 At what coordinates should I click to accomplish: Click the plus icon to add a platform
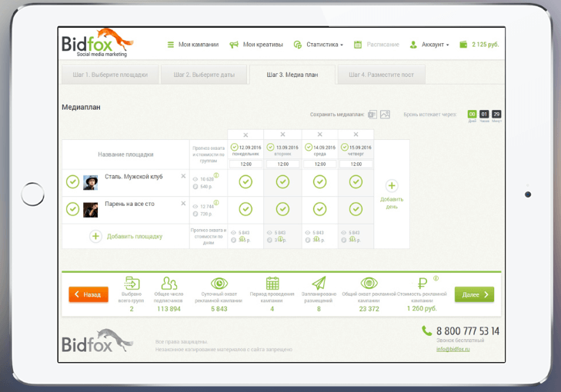click(96, 237)
